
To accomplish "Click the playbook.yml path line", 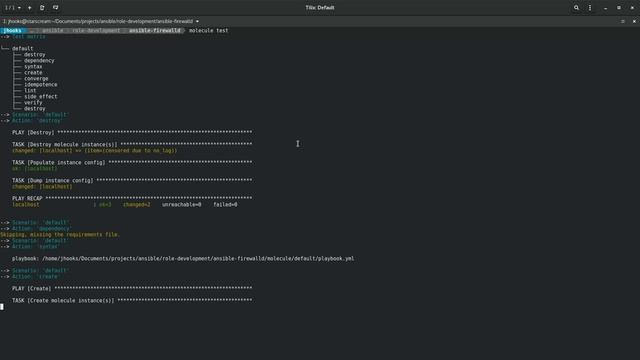I will [183, 258].
